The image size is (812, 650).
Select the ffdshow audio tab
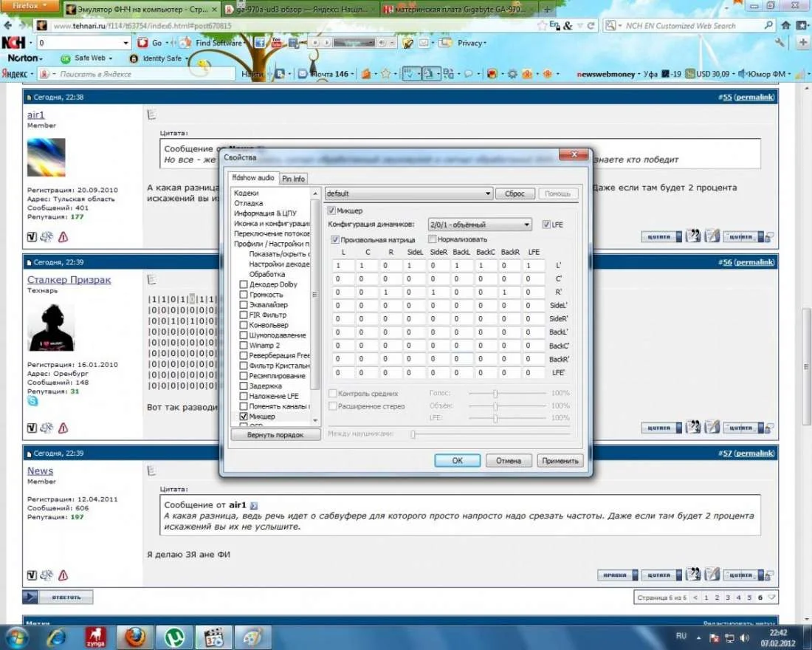pyautogui.click(x=254, y=177)
